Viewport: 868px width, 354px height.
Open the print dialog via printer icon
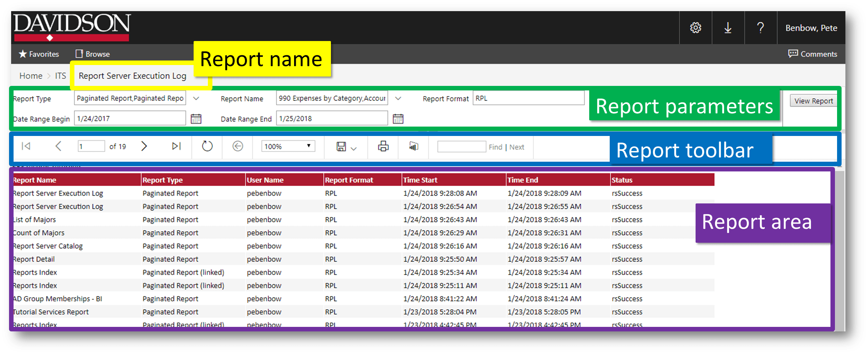(383, 146)
